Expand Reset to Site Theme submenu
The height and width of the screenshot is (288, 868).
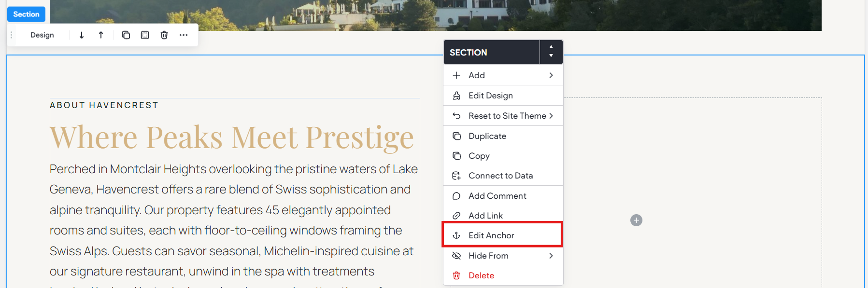point(503,116)
